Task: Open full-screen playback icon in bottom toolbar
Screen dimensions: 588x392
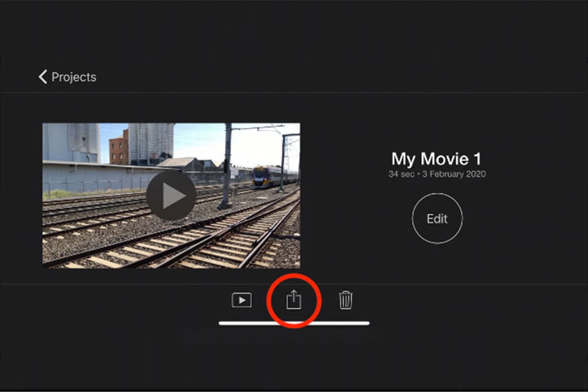Action: (x=242, y=300)
